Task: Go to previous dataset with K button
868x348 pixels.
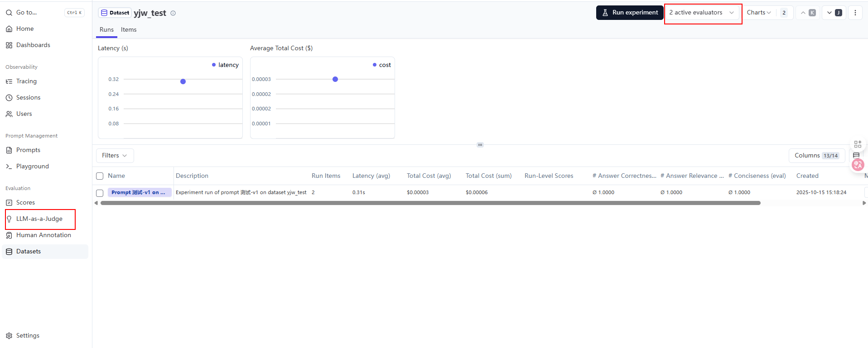Action: [808, 13]
